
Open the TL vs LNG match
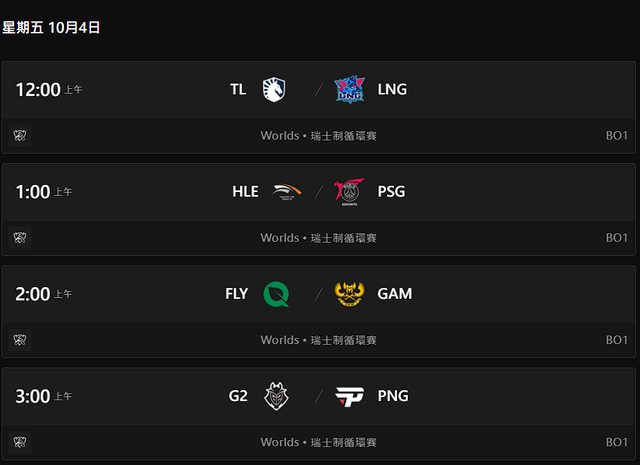[x=318, y=90]
